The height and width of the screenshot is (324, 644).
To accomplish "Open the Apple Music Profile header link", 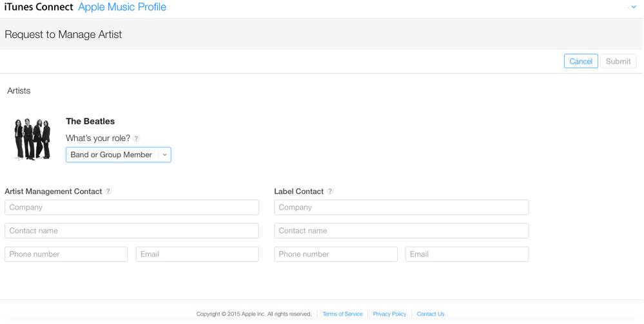I will (122, 7).
